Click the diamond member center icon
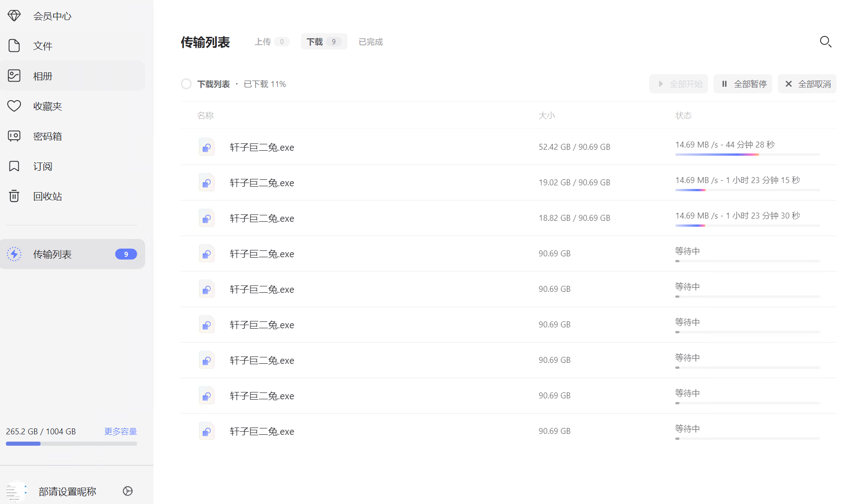The image size is (847, 504). pos(14,16)
